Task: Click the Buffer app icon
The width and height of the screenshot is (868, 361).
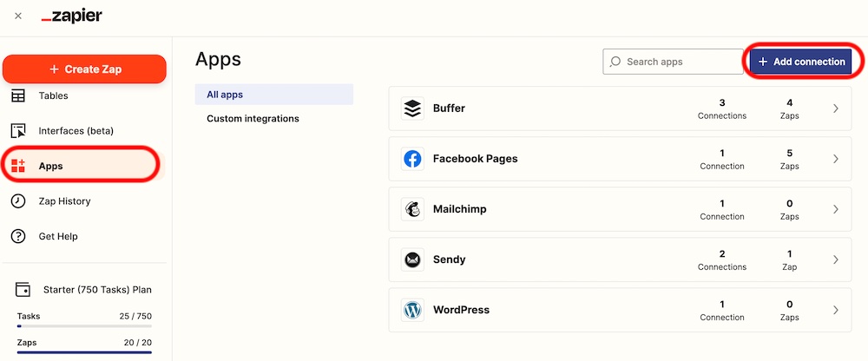Action: point(412,108)
